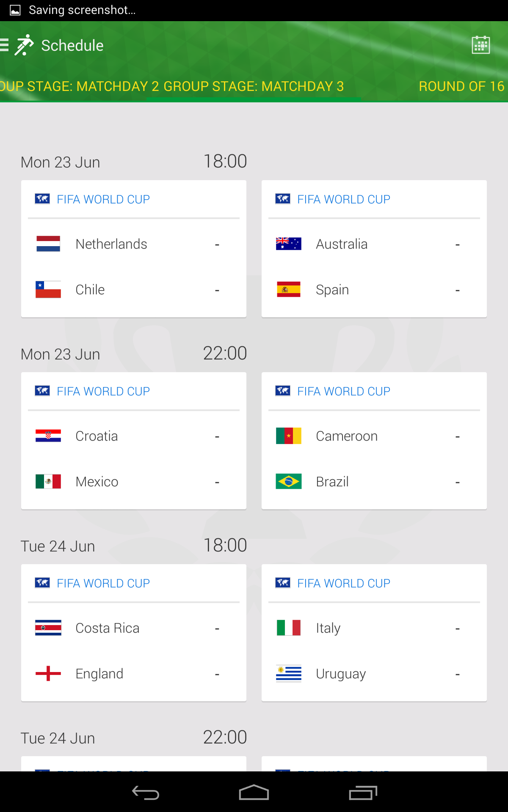
Task: Tap the soccer player app logo
Action: (x=24, y=45)
